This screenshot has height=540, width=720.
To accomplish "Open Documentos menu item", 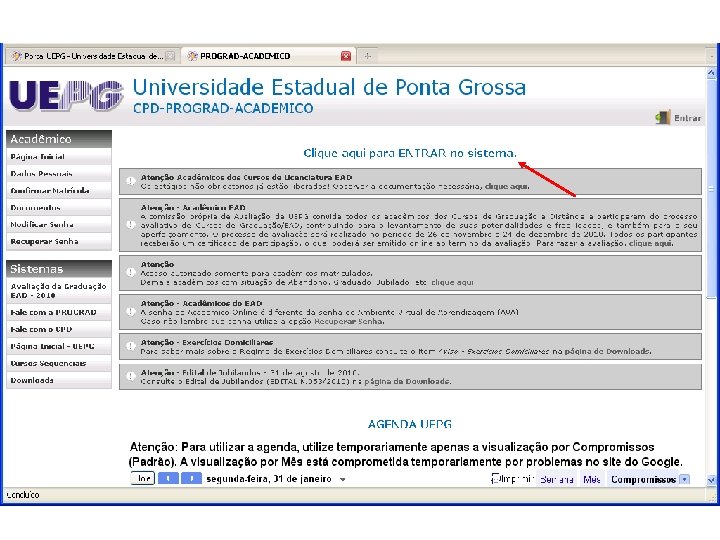I will coord(59,208).
